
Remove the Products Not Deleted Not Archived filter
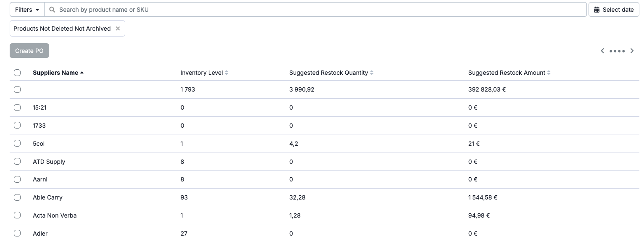(x=118, y=29)
